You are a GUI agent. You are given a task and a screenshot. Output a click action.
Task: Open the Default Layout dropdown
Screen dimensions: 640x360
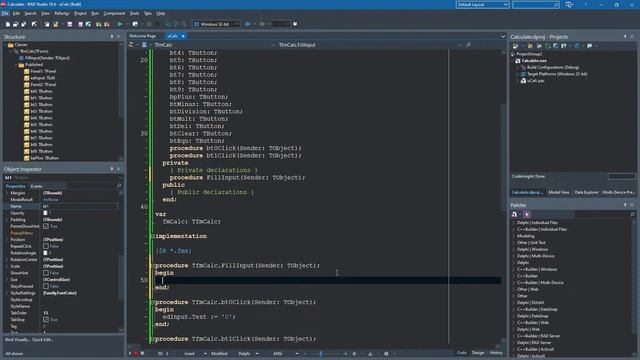click(x=506, y=4)
